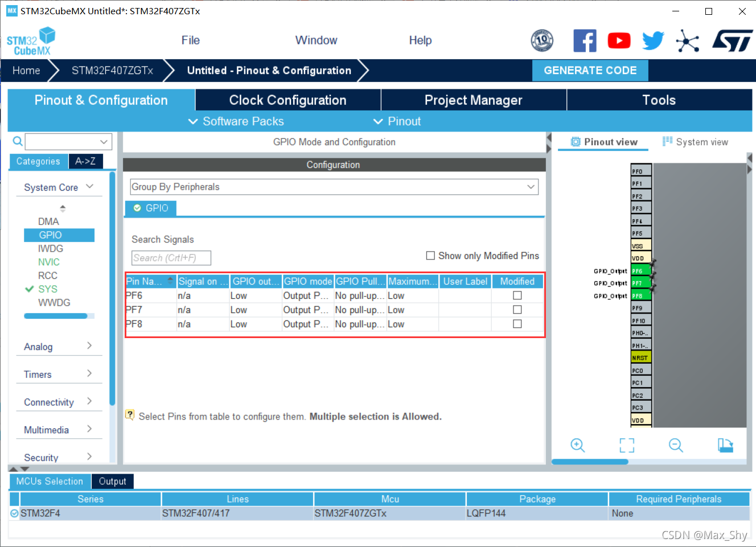Click the small sort arrows under System Core
756x547 pixels.
click(63, 208)
